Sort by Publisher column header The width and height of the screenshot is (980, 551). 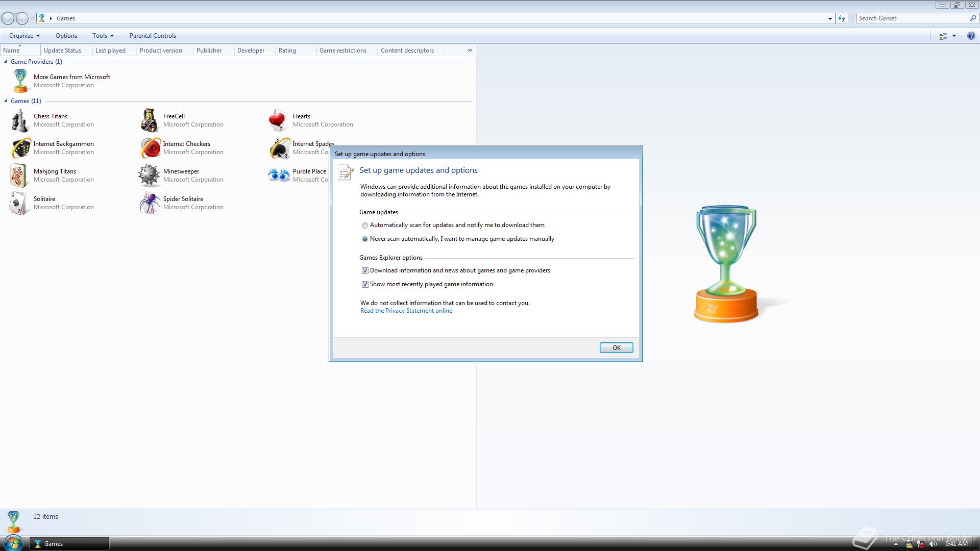click(213, 51)
